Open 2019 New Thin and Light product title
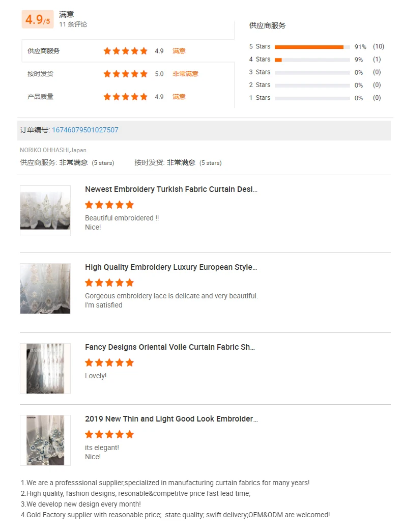The width and height of the screenshot is (402, 532). [171, 419]
